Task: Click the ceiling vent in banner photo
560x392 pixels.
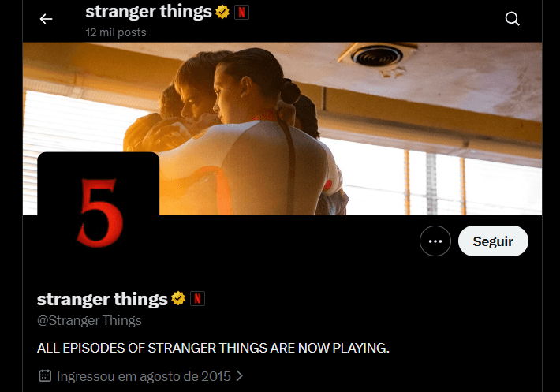Action: [x=377, y=56]
